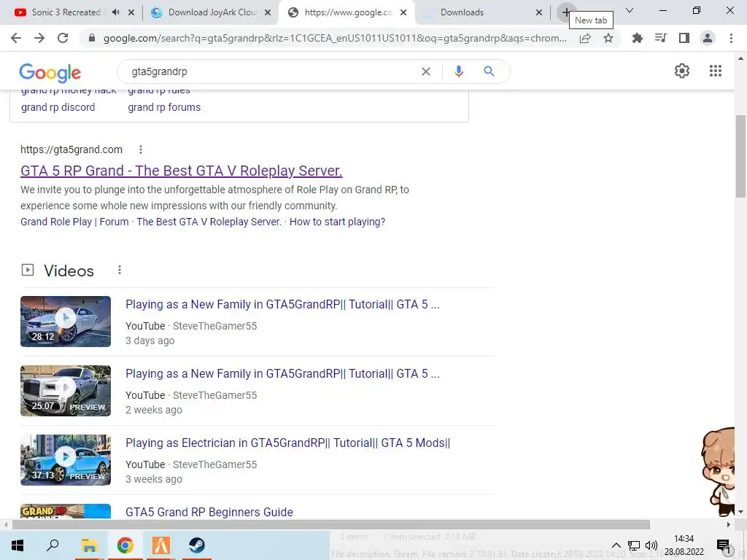Play the 37:13 Electrician video thumbnail

(66, 460)
